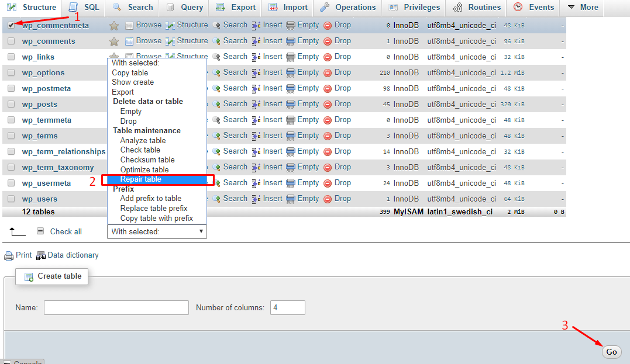
Task: Click the Query tab icon
Action: click(170, 7)
